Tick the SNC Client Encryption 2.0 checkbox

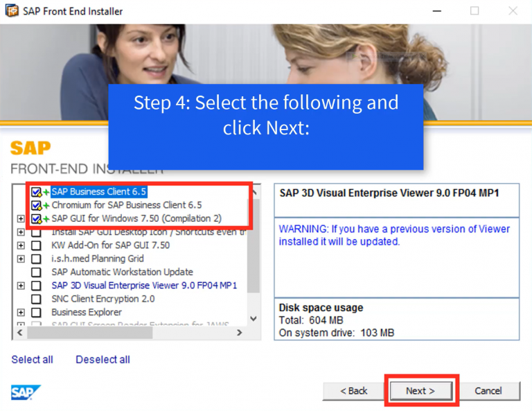coord(36,299)
